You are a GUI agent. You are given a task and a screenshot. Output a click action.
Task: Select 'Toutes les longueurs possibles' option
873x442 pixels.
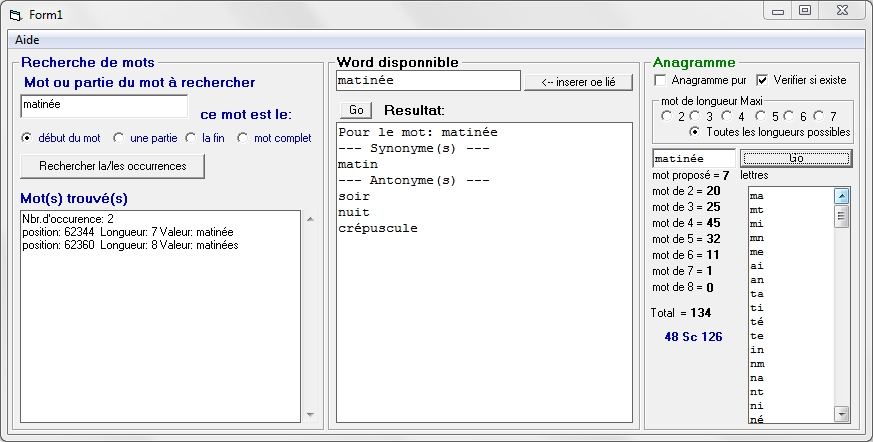(696, 132)
